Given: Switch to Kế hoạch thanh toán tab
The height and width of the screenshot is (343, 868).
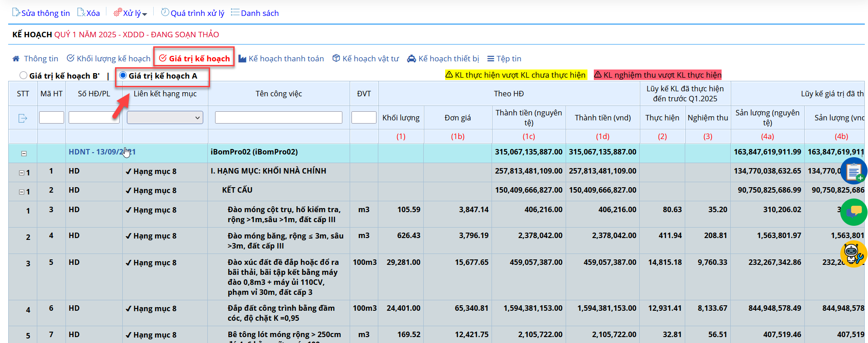Looking at the screenshot, I should click(x=281, y=59).
